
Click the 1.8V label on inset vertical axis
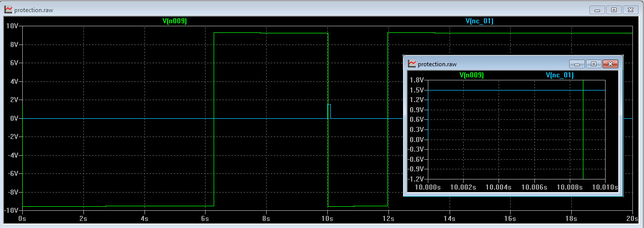417,80
